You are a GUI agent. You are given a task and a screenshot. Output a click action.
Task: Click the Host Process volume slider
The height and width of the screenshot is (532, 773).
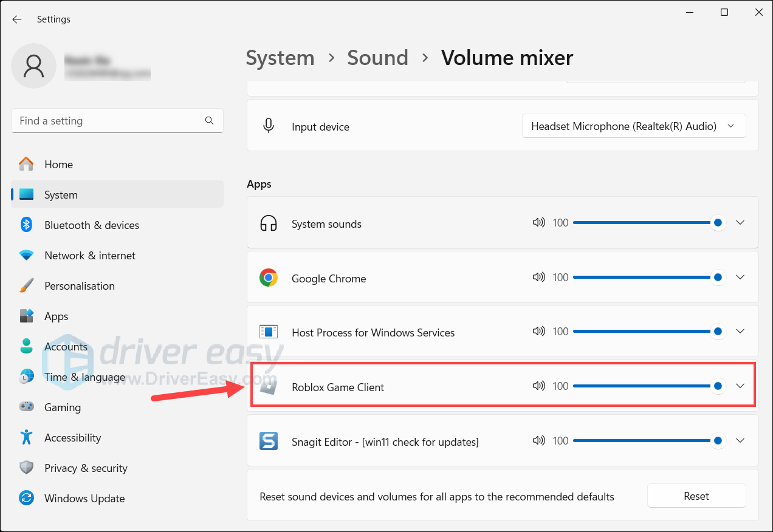pos(649,332)
